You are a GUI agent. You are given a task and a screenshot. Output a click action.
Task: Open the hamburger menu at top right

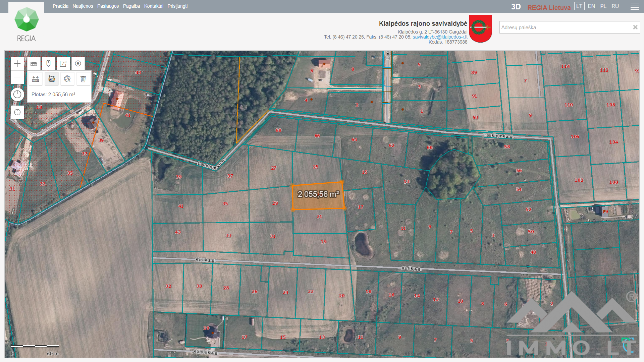point(635,6)
